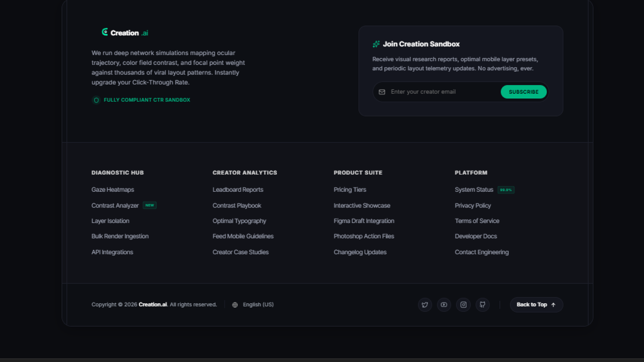644x362 pixels.
Task: Click the Creation.ai wordmark text
Action: coord(129,33)
